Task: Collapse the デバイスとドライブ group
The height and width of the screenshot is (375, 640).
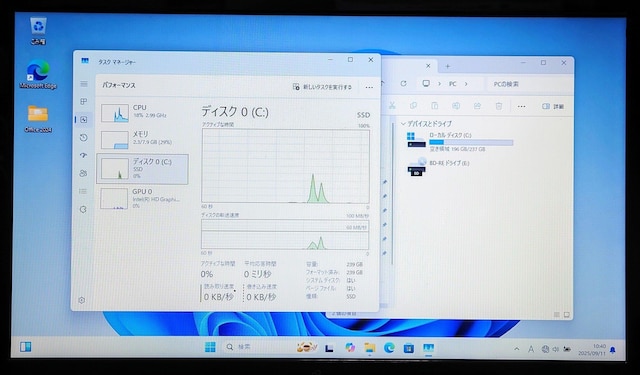Action: pos(403,124)
